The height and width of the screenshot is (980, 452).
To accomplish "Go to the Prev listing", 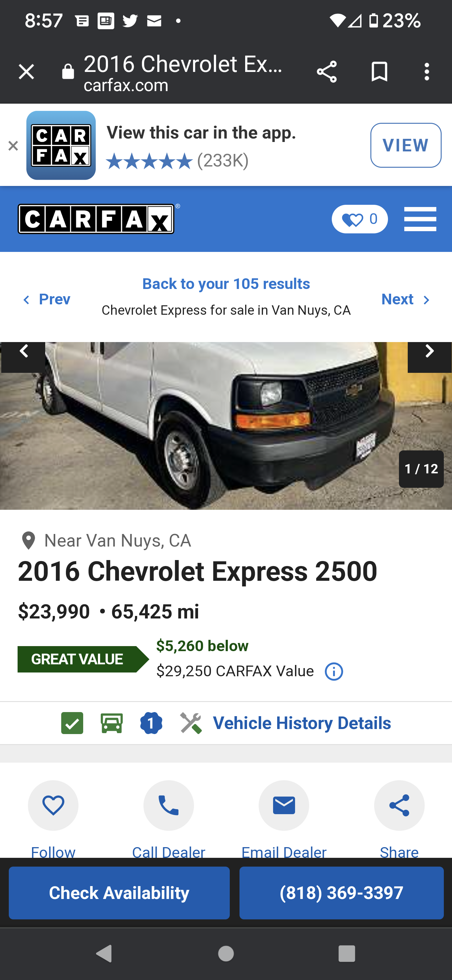I will pos(46,299).
